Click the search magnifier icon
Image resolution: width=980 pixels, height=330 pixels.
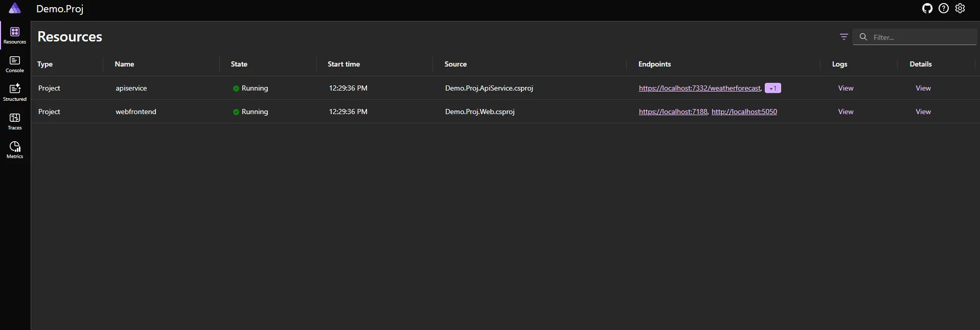[x=863, y=37]
